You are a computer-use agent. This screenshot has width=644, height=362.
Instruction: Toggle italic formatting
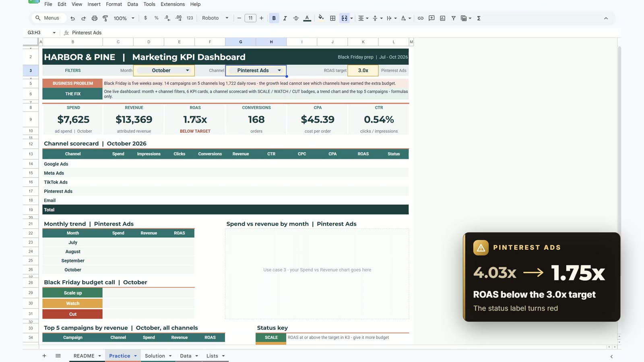tap(285, 18)
